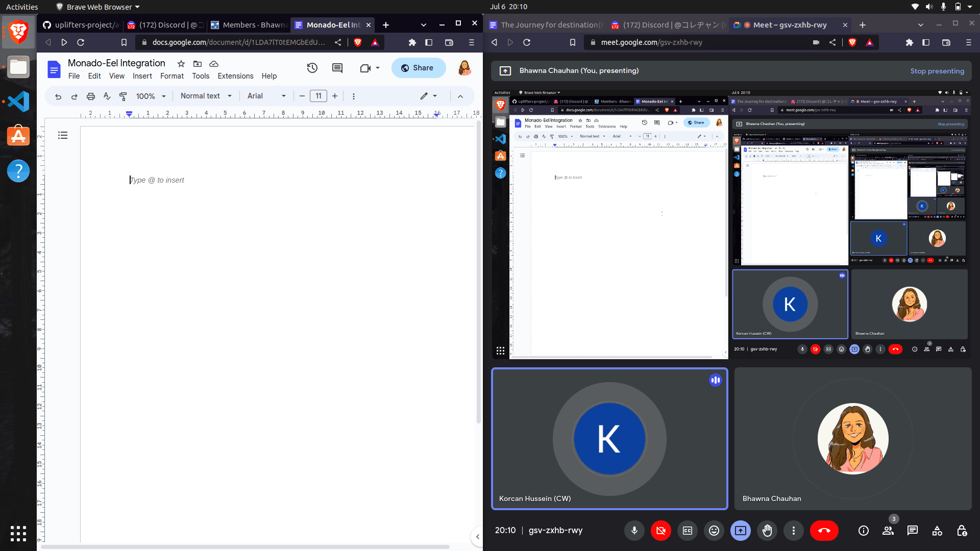This screenshot has width=980, height=551.
Task: Open Brave extensions puzzle icon in Docs window
Action: 412,42
